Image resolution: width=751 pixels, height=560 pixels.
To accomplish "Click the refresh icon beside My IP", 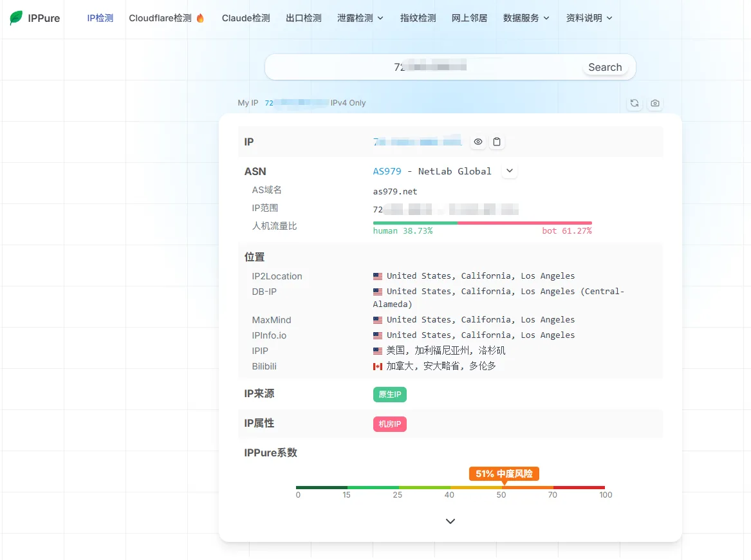I will (635, 103).
